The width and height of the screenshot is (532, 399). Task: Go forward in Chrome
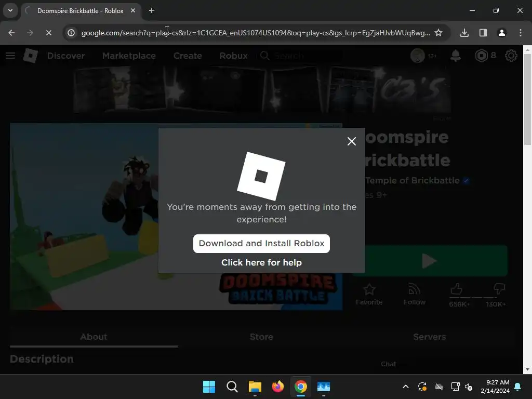[x=30, y=33]
